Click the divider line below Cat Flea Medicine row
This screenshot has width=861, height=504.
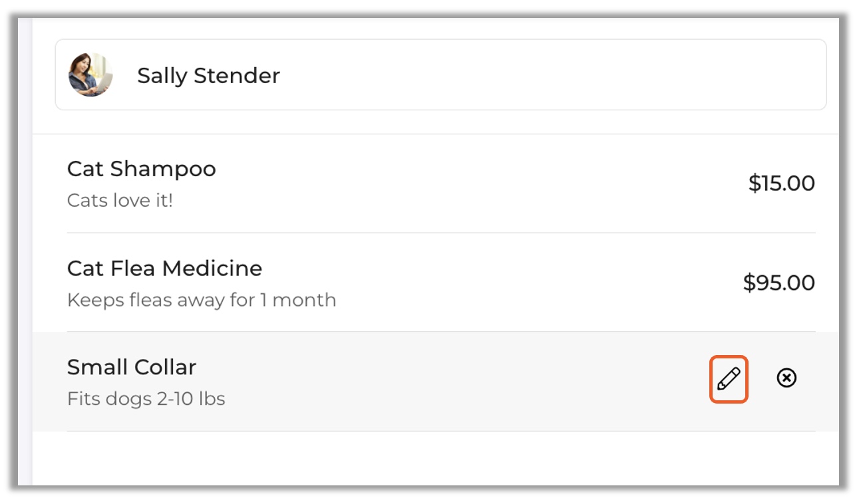440,332
